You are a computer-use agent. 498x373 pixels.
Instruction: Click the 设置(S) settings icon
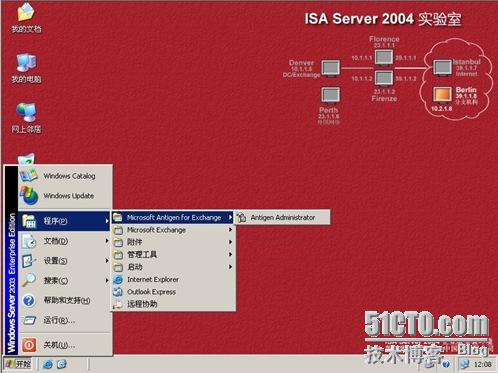pos(29,261)
